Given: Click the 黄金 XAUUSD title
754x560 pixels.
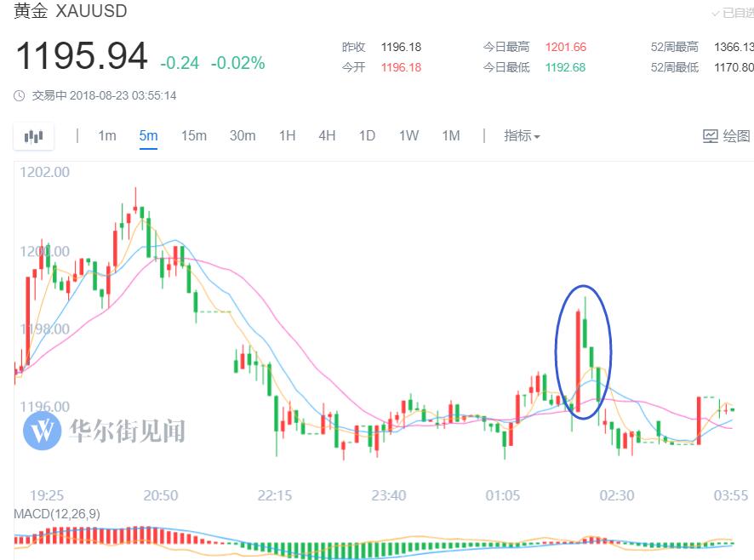Looking at the screenshot, I should 71,12.
